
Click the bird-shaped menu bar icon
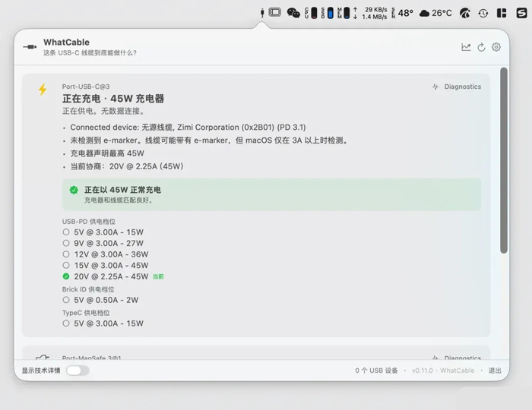(465, 13)
